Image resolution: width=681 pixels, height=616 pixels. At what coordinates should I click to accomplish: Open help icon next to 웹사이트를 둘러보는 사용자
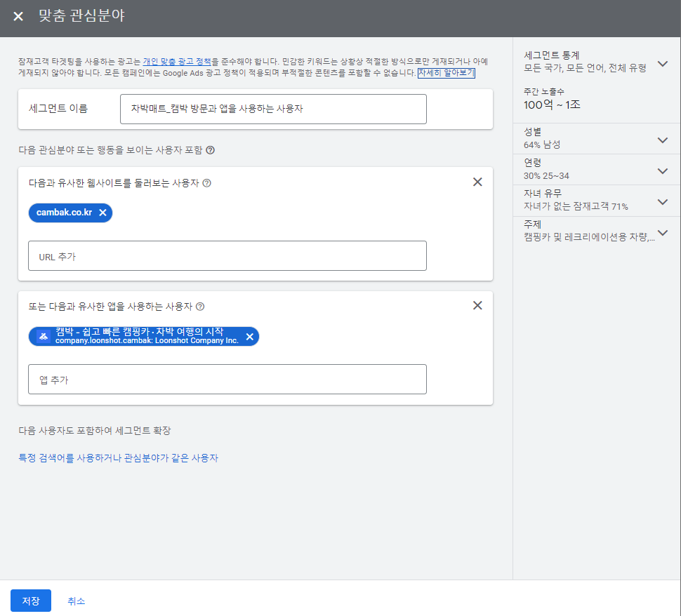point(207,183)
